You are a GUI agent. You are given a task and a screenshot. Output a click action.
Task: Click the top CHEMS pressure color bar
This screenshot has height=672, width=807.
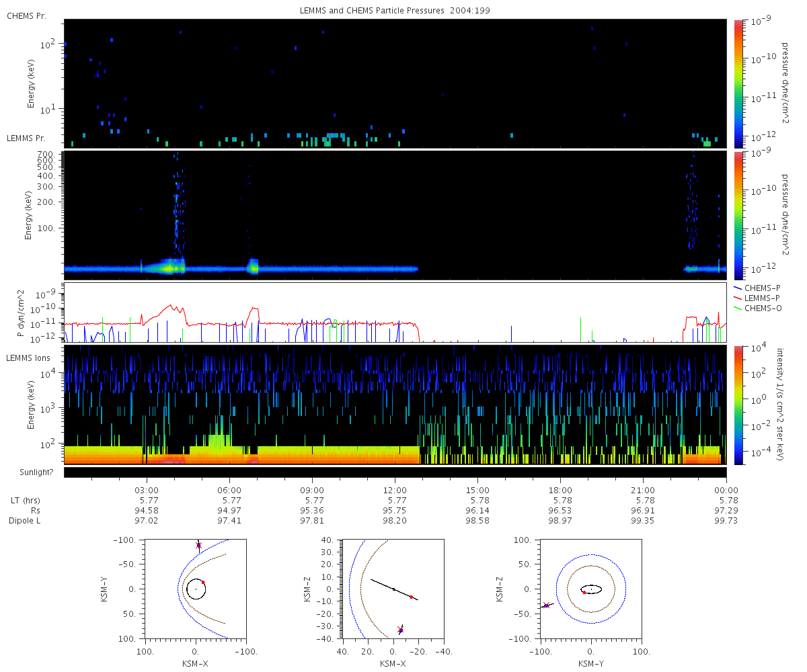pyautogui.click(x=738, y=83)
